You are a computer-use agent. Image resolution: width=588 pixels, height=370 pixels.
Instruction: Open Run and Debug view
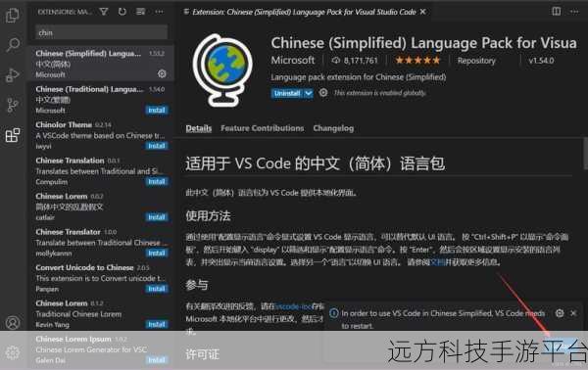(x=13, y=75)
